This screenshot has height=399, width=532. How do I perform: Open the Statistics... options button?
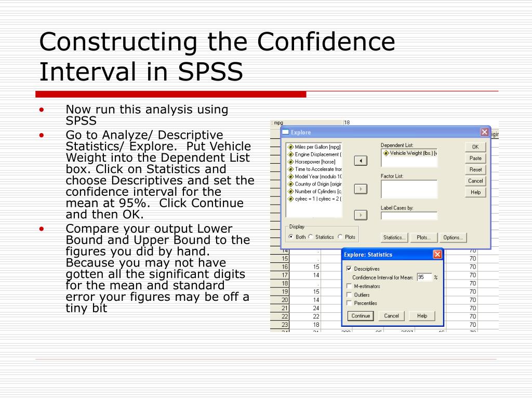[394, 237]
